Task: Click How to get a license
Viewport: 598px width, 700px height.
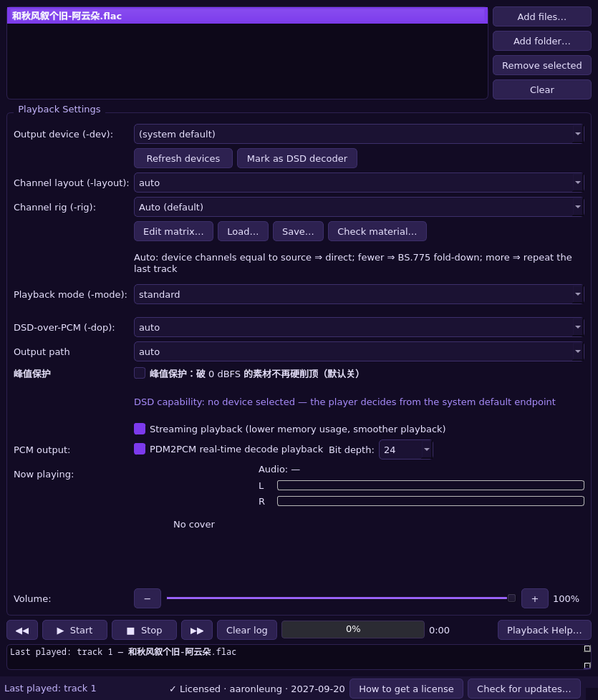Action: click(406, 689)
